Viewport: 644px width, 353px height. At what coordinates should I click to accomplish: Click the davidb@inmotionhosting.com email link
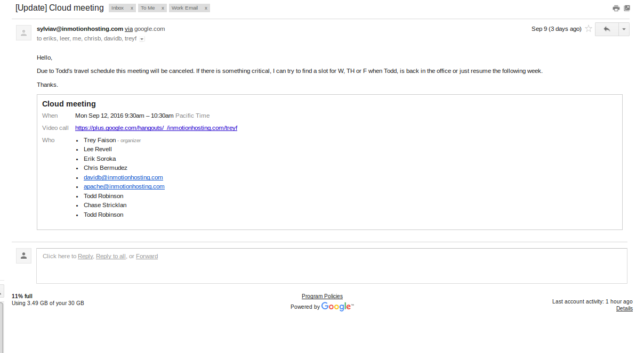[123, 177]
